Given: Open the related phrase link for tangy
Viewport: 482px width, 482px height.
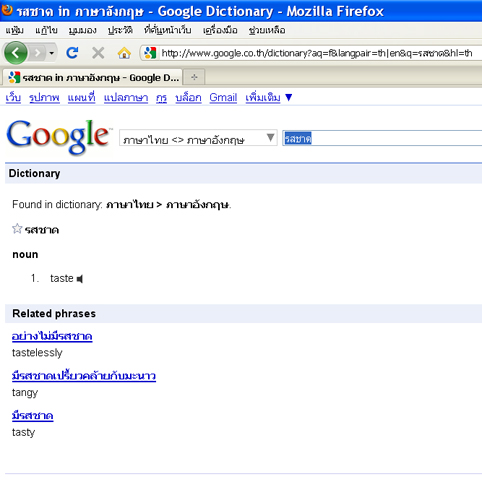Looking at the screenshot, I should [x=84, y=376].
